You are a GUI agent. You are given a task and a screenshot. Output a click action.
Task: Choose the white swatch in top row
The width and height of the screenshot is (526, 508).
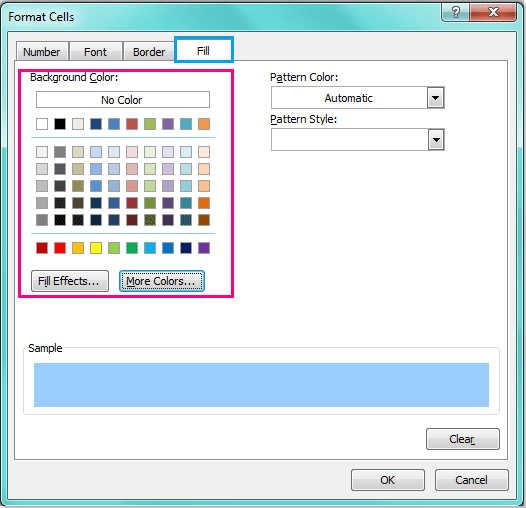42,124
